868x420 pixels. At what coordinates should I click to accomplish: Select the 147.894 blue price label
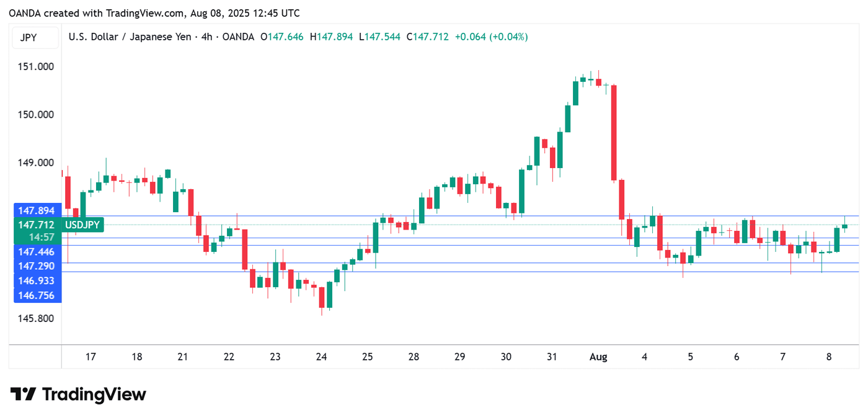coord(37,211)
